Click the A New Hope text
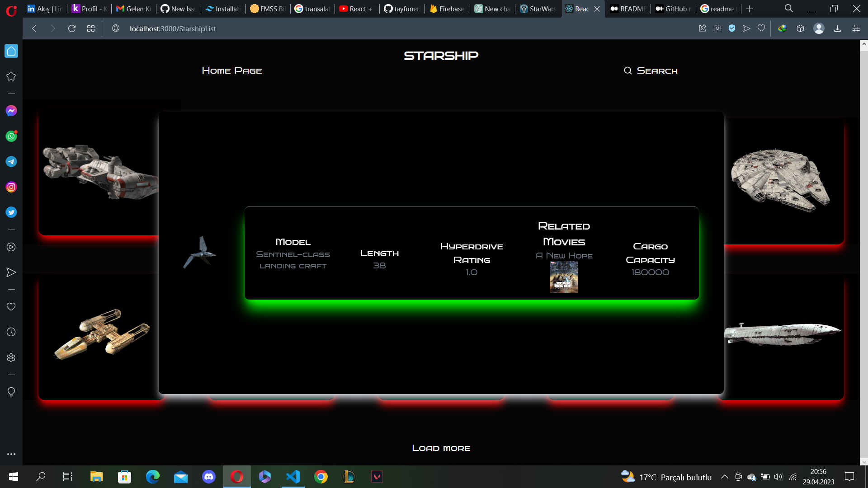 (564, 256)
